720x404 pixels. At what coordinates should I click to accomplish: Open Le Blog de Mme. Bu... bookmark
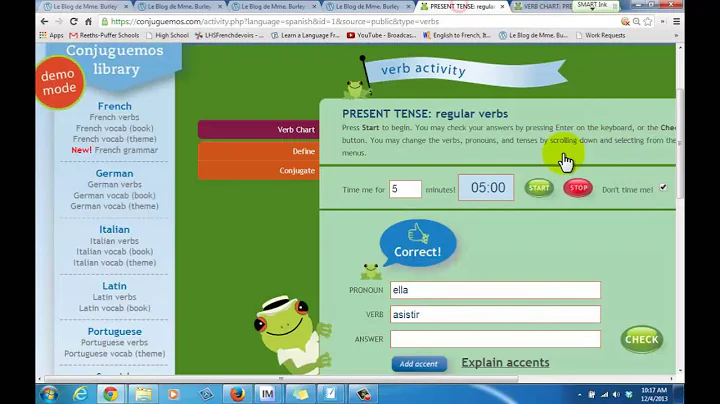(534, 35)
